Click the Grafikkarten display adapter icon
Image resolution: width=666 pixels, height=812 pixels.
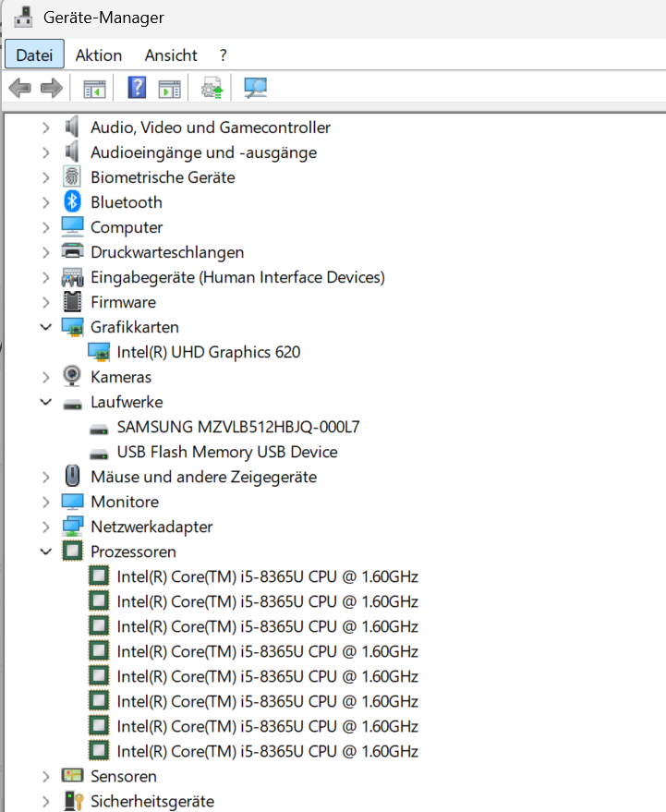pos(72,327)
